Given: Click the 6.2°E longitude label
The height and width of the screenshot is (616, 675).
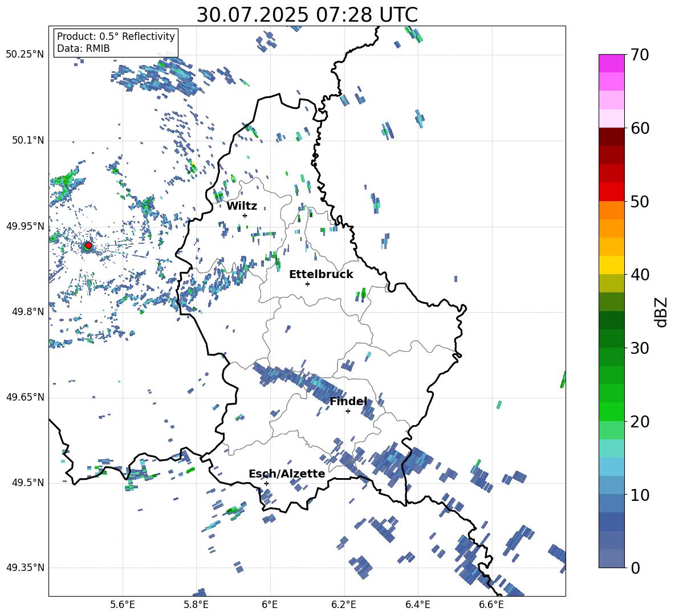Looking at the screenshot, I should click(344, 605).
